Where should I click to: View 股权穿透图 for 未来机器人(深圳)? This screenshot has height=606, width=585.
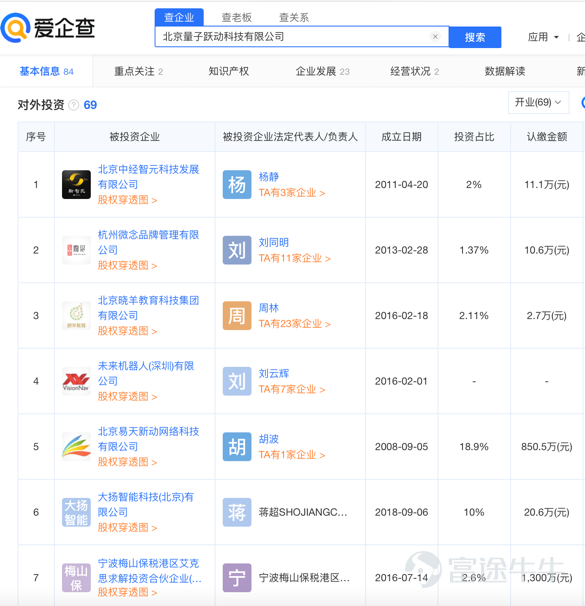click(x=127, y=397)
